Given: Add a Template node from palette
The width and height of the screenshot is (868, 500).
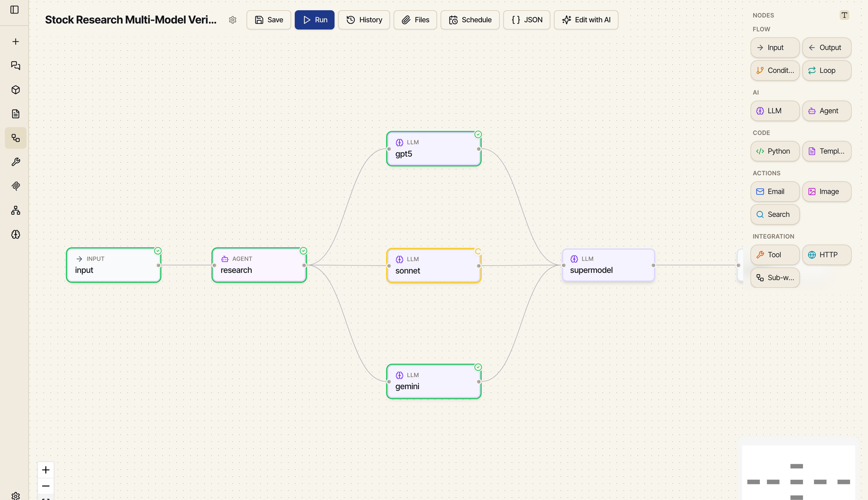Looking at the screenshot, I should (x=827, y=151).
